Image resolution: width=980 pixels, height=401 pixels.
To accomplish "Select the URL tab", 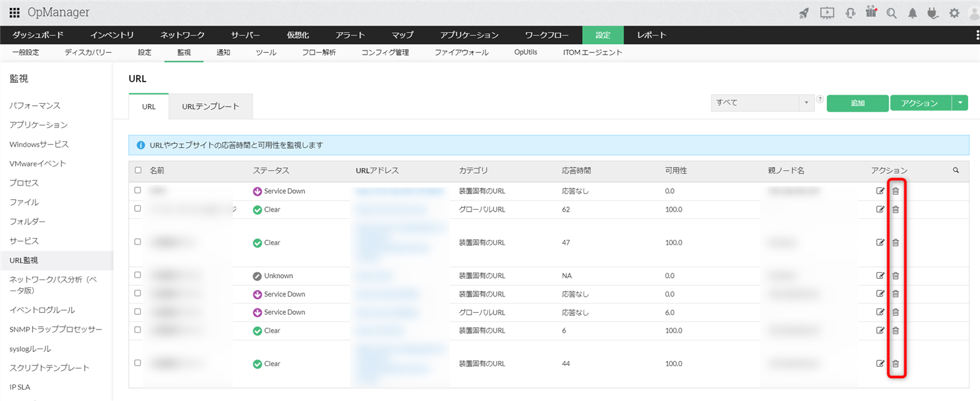I will (149, 106).
